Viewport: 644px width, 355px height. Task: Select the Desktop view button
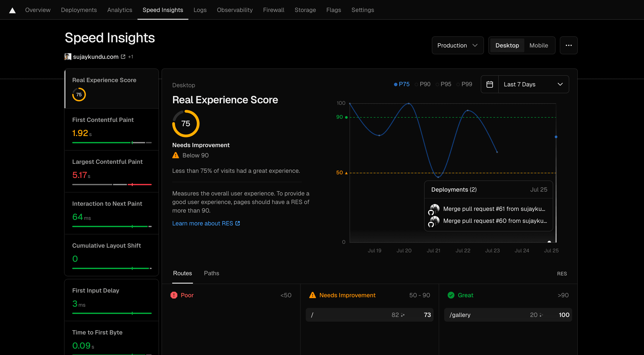pyautogui.click(x=507, y=45)
